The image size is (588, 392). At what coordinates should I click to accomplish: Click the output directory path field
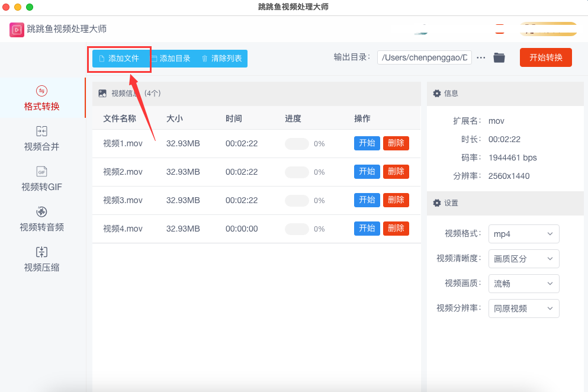pyautogui.click(x=424, y=57)
